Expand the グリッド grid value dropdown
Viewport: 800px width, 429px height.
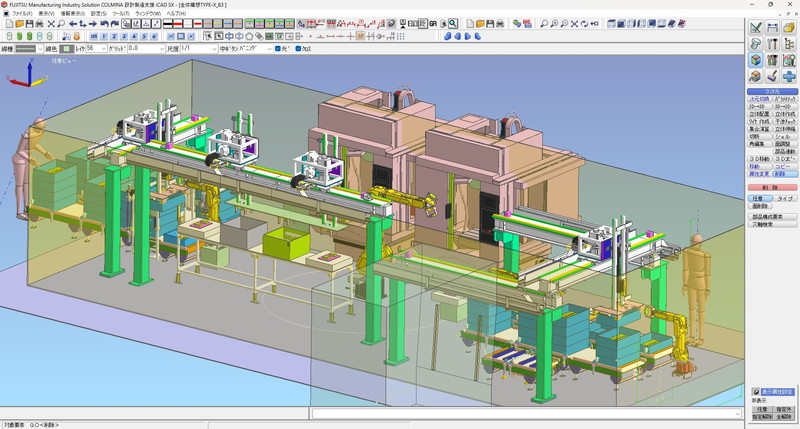tap(163, 48)
